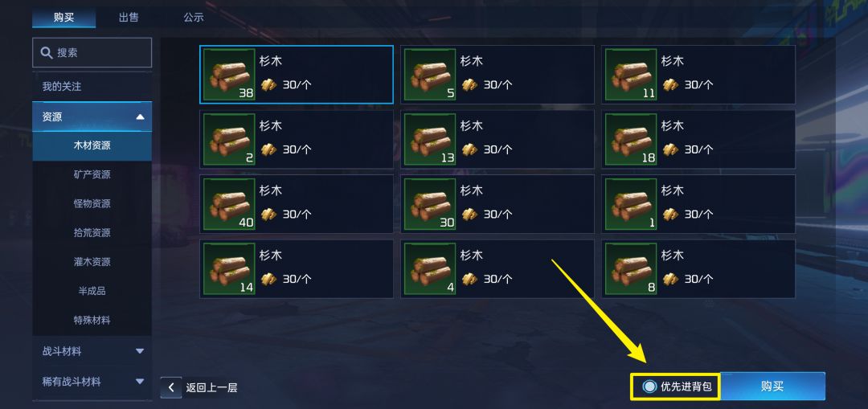Image resolution: width=868 pixels, height=409 pixels.
Task: Click the 购买 button
Action: tap(772, 387)
